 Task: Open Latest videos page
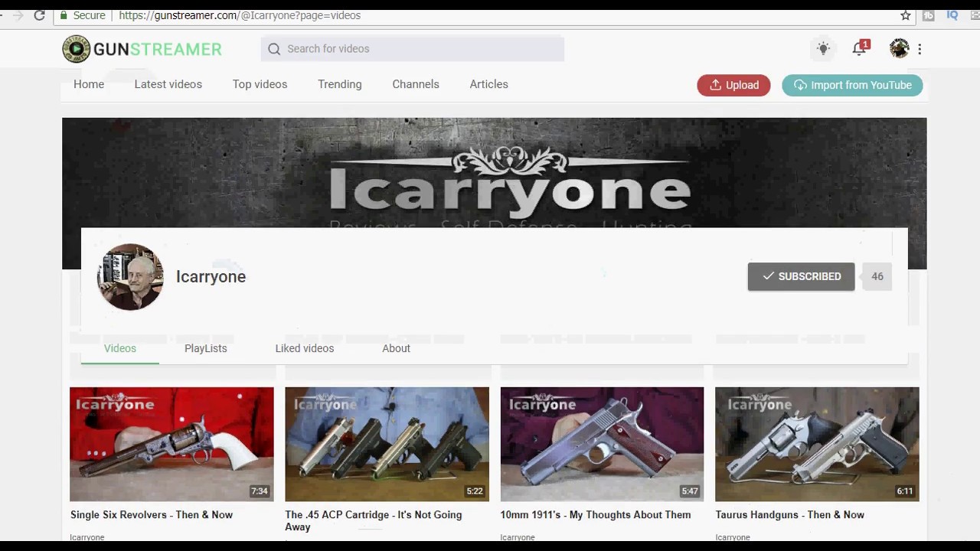pos(168,84)
